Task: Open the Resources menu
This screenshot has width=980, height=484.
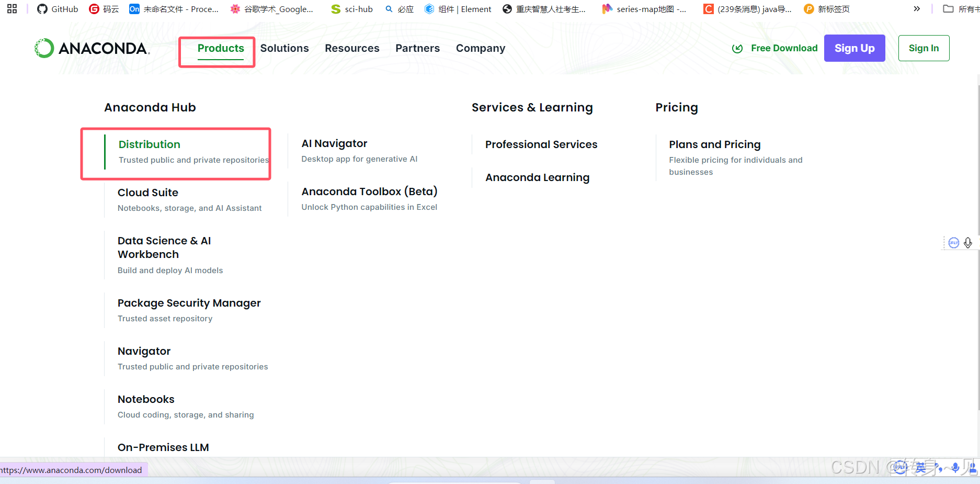Action: (352, 48)
